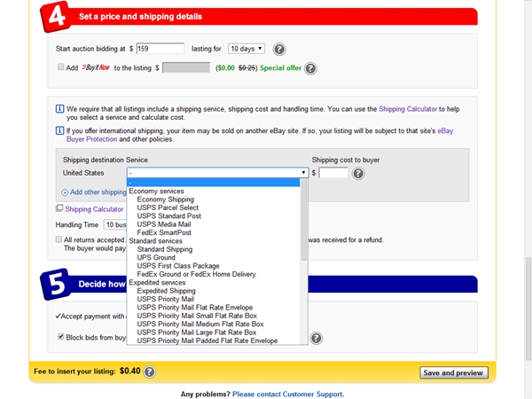This screenshot has width=532, height=399.
Task: Click info icon beside international shipping note
Action: pyautogui.click(x=59, y=130)
